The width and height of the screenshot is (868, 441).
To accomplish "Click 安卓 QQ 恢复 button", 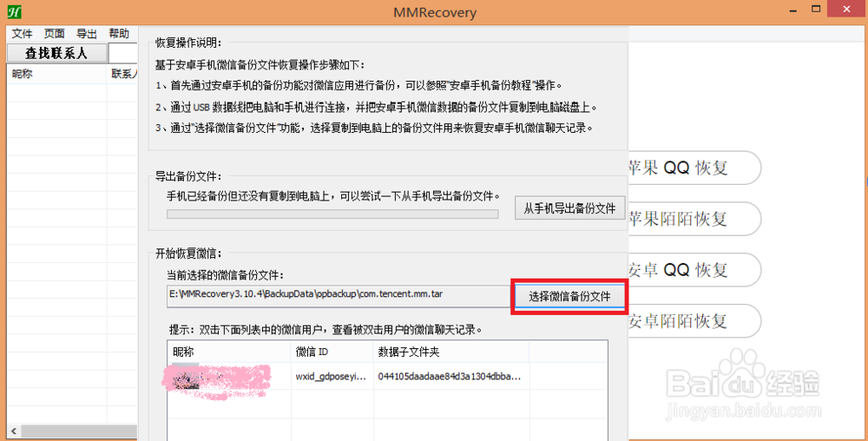I will [x=694, y=270].
